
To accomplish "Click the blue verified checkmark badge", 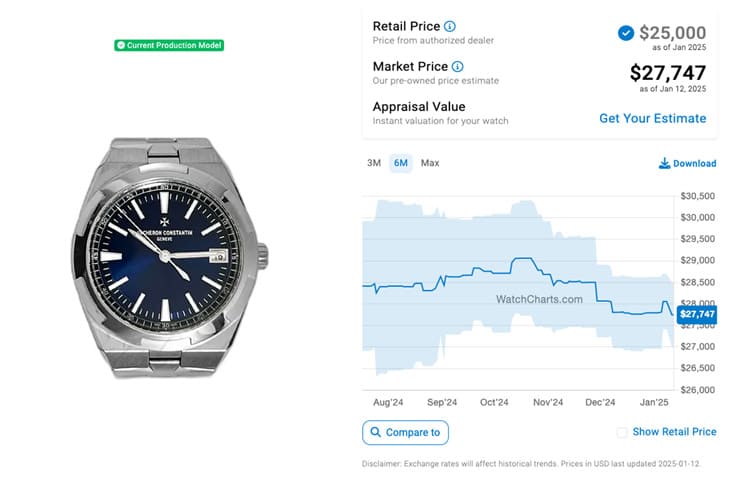I will click(x=626, y=33).
